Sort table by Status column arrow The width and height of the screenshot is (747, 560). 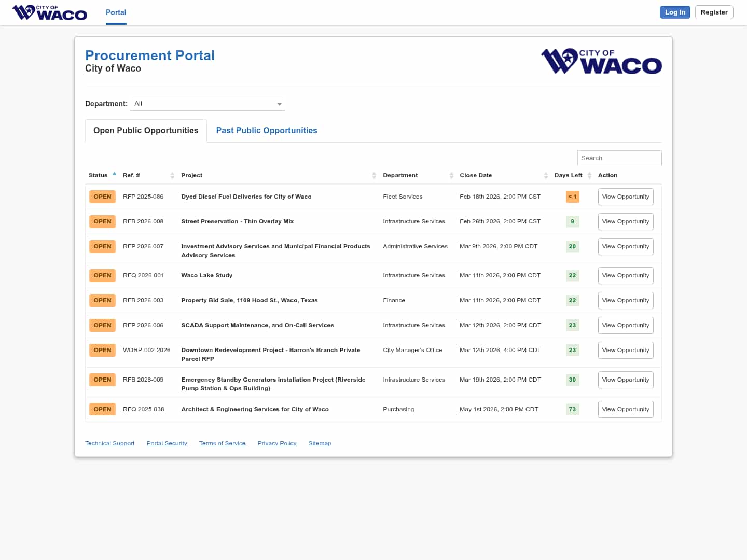(x=114, y=174)
